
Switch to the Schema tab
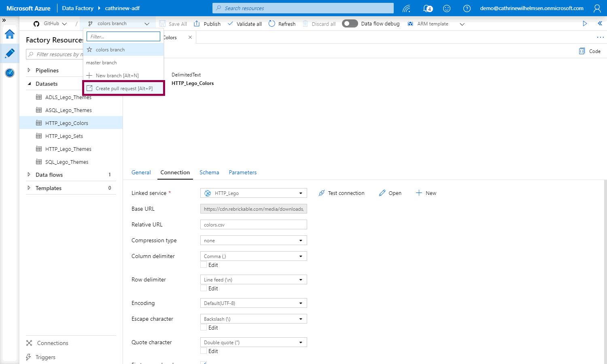[x=209, y=172]
